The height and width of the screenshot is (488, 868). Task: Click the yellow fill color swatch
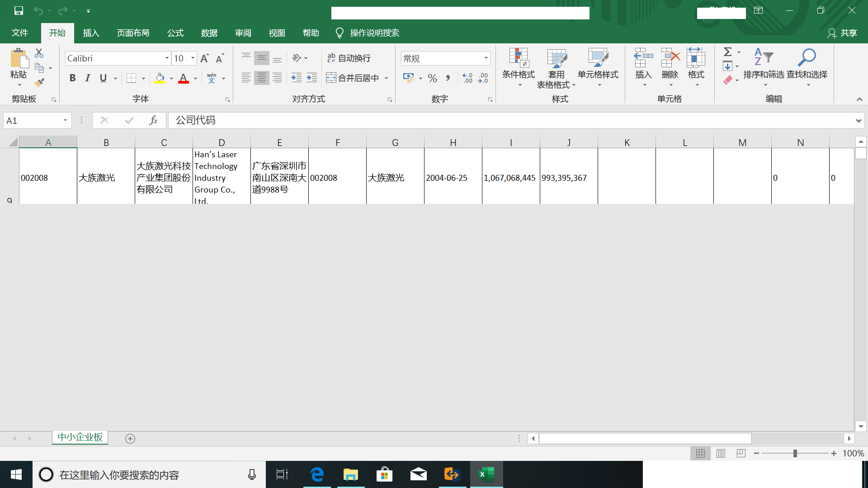coord(160,78)
